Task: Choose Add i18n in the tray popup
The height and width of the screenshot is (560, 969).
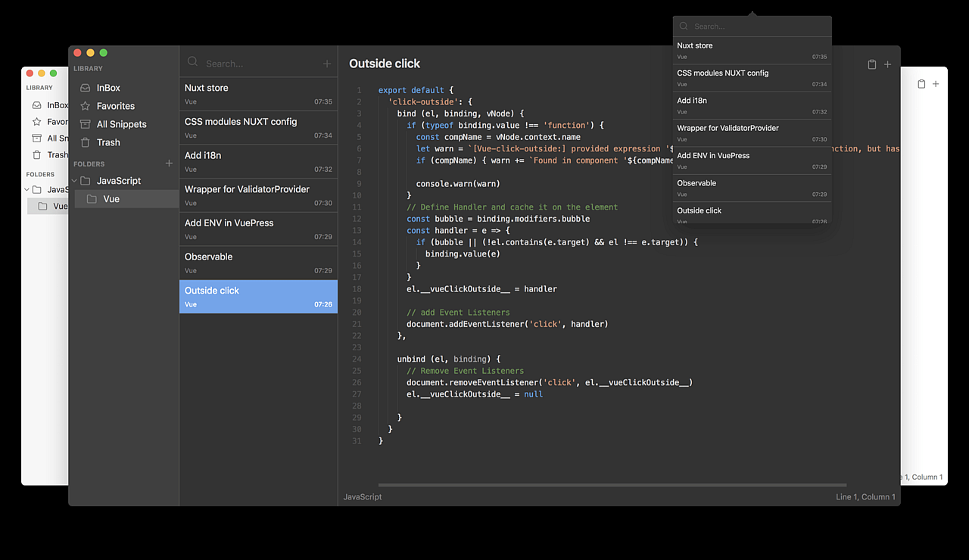Action: [x=752, y=105]
